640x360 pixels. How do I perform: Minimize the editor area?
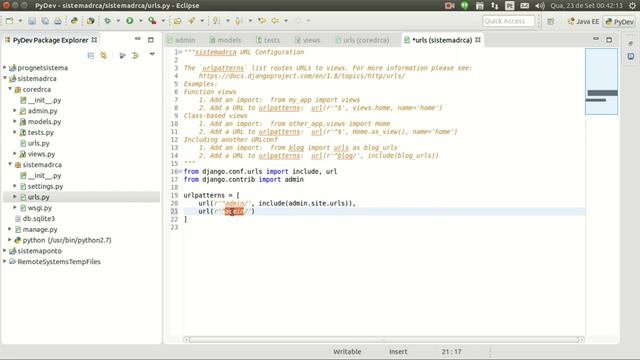click(x=596, y=39)
